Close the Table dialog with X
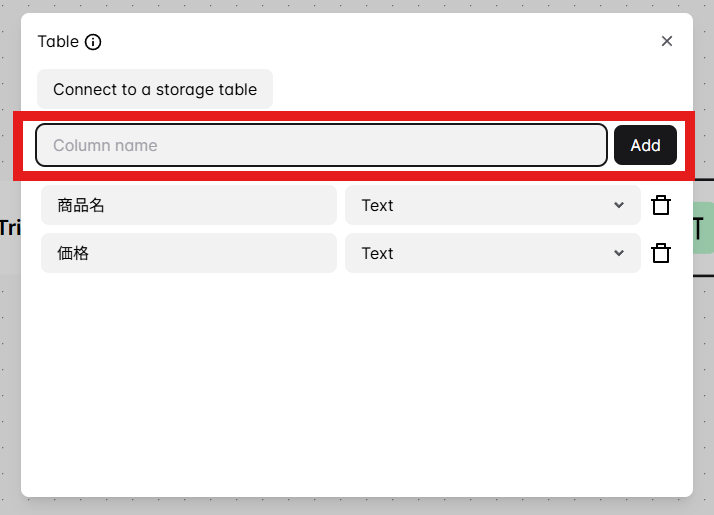Image resolution: width=714 pixels, height=515 pixels. (x=667, y=41)
